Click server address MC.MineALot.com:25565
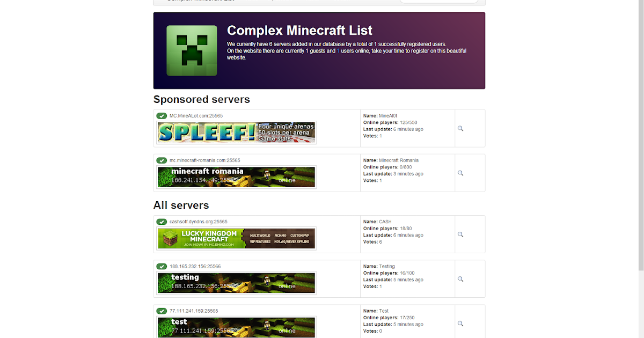This screenshot has width=644, height=338. tap(196, 116)
